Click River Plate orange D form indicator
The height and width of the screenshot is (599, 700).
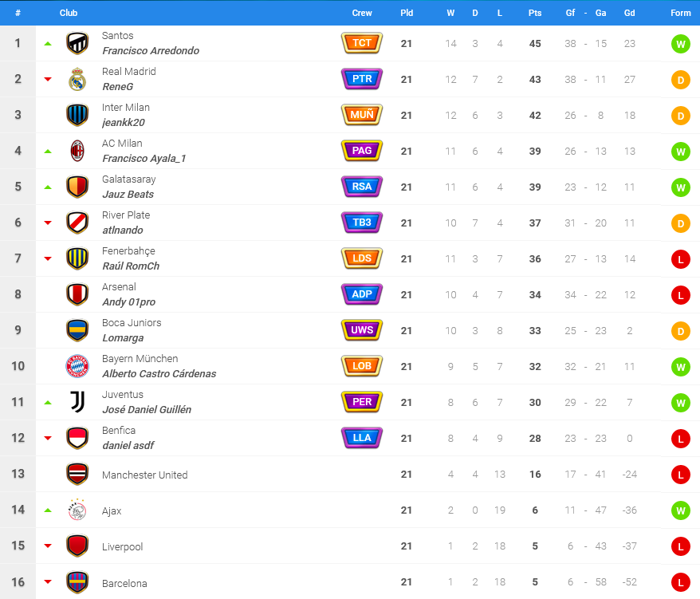[680, 223]
